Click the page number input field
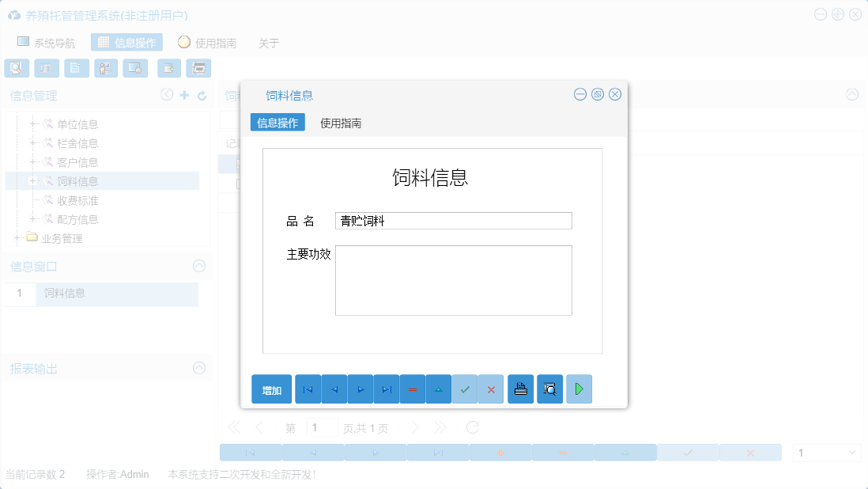868x489 pixels. [x=323, y=427]
